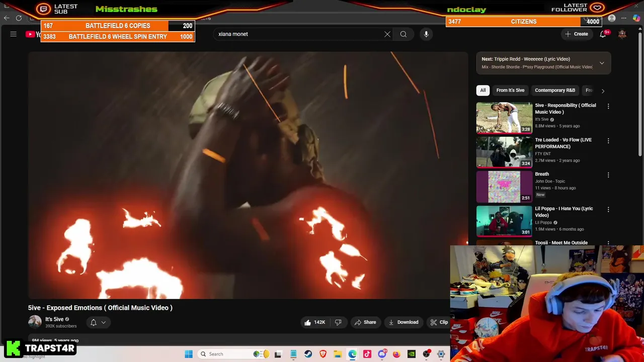
Task: Expand the subscription chevron next to bell
Action: [104, 322]
